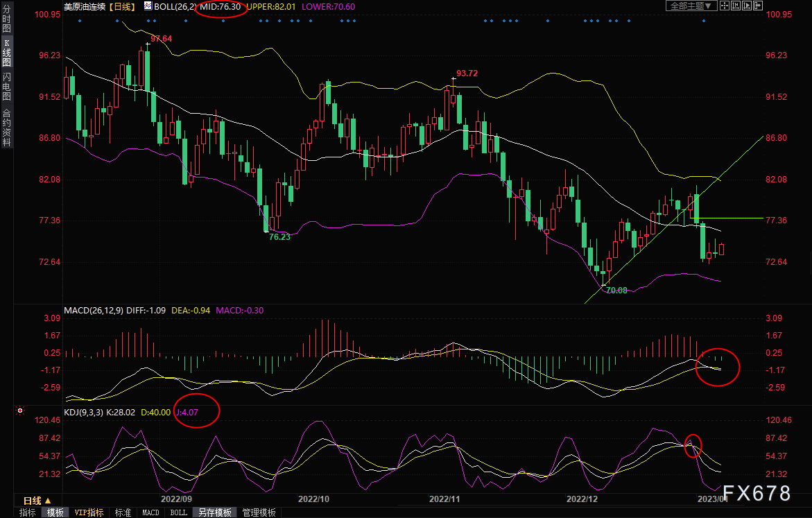
Task: Click the UPPER:82.01 value
Action: (x=271, y=7)
